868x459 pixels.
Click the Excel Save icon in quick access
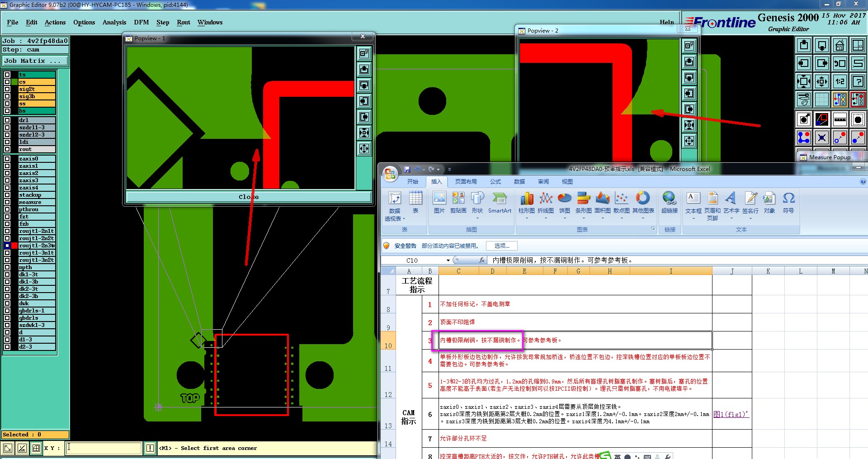[x=407, y=170]
